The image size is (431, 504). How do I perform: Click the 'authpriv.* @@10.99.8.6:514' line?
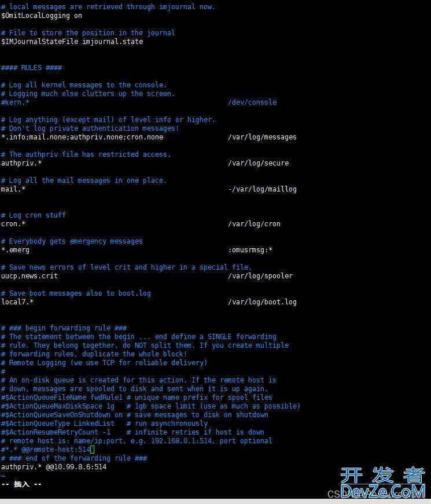click(54, 467)
